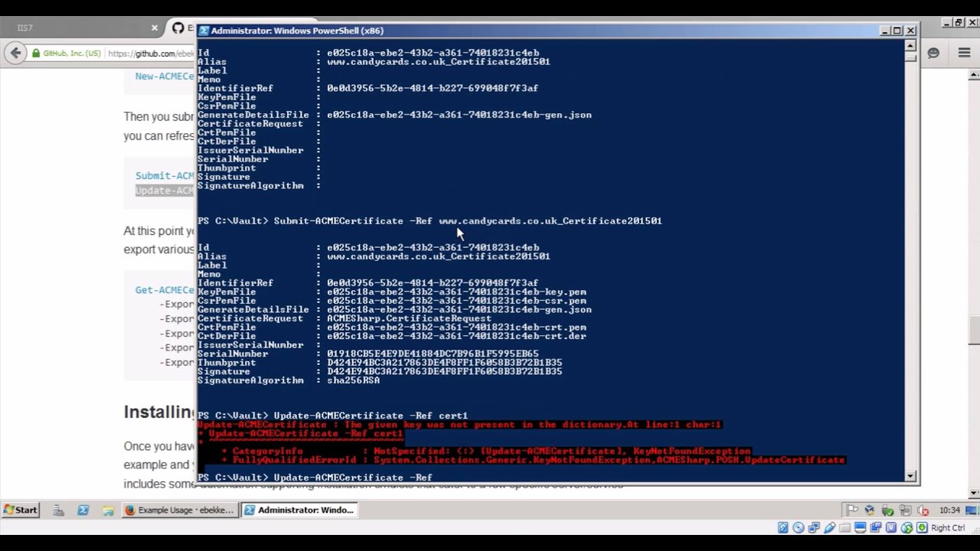Click the VirtualBox shared folders indicator
The width and height of the screenshot is (980, 551).
(x=845, y=527)
